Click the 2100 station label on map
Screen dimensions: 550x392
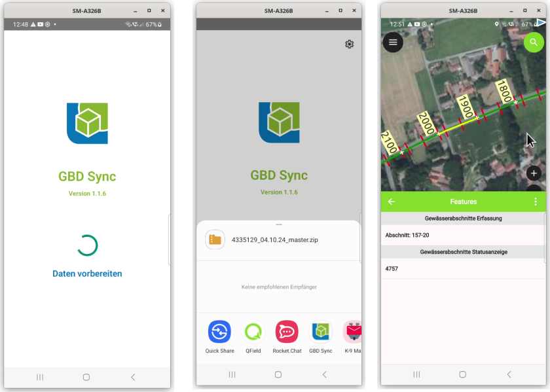pyautogui.click(x=390, y=143)
